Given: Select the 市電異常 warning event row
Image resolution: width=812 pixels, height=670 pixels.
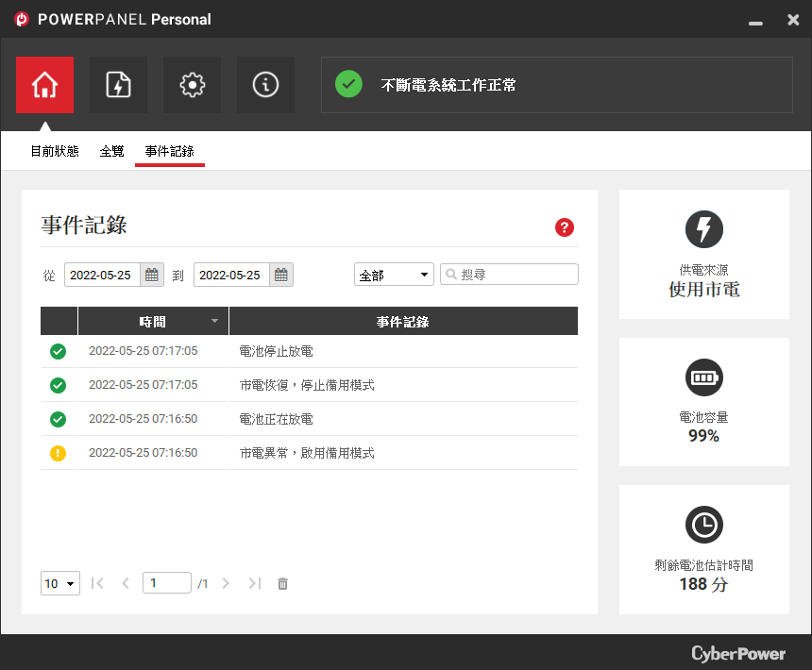Looking at the screenshot, I should [x=309, y=453].
